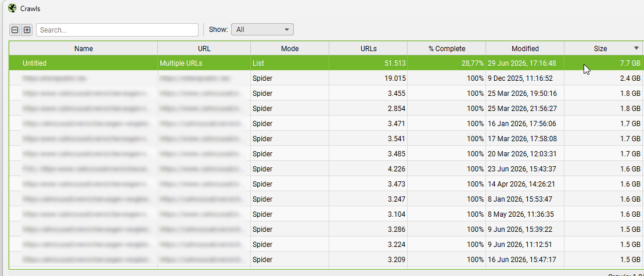Click the expand all plus icon

point(27,30)
